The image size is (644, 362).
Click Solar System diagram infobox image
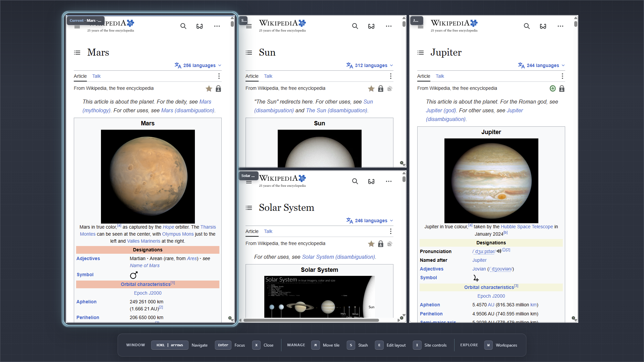320,297
